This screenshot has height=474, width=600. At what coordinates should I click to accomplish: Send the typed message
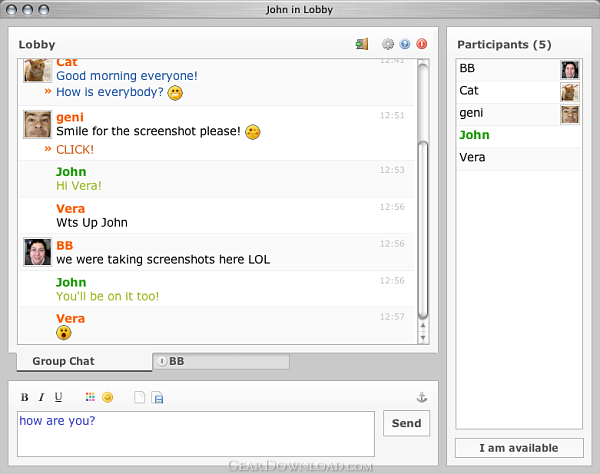[406, 423]
